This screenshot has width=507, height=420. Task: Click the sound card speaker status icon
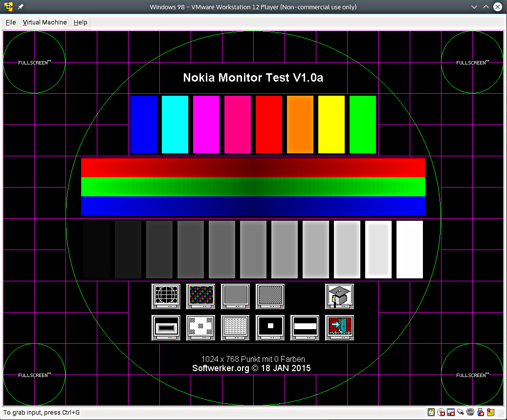[x=470, y=413]
